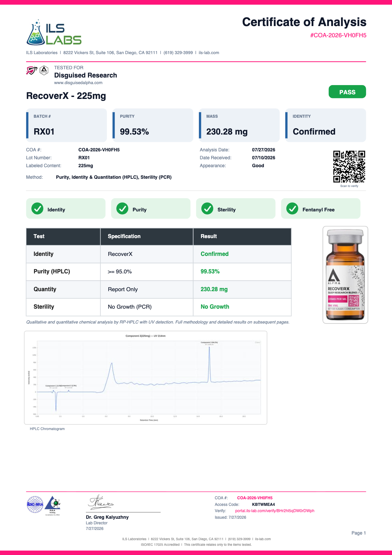Click the Alpha hexagon logo

coord(44,70)
